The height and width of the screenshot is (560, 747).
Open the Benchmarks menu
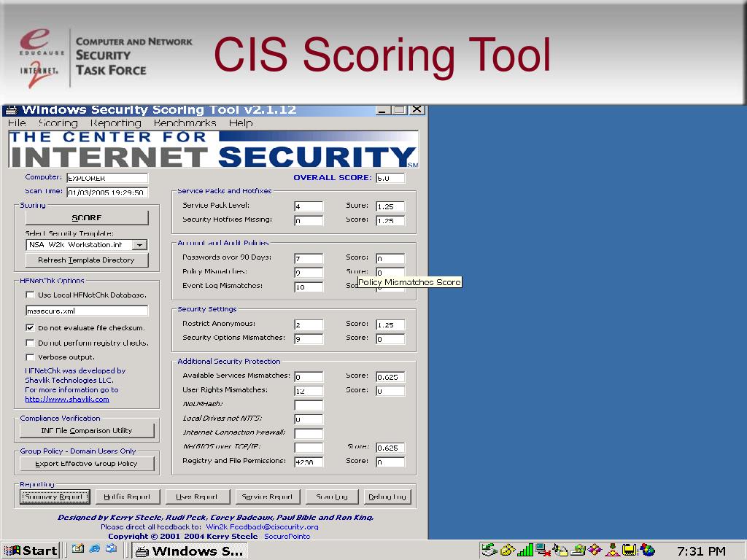185,122
